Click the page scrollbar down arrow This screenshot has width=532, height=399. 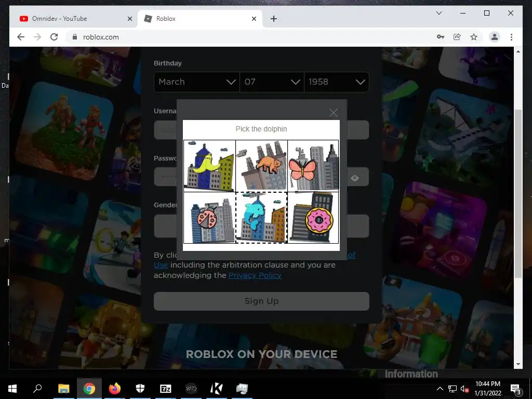tap(518, 364)
